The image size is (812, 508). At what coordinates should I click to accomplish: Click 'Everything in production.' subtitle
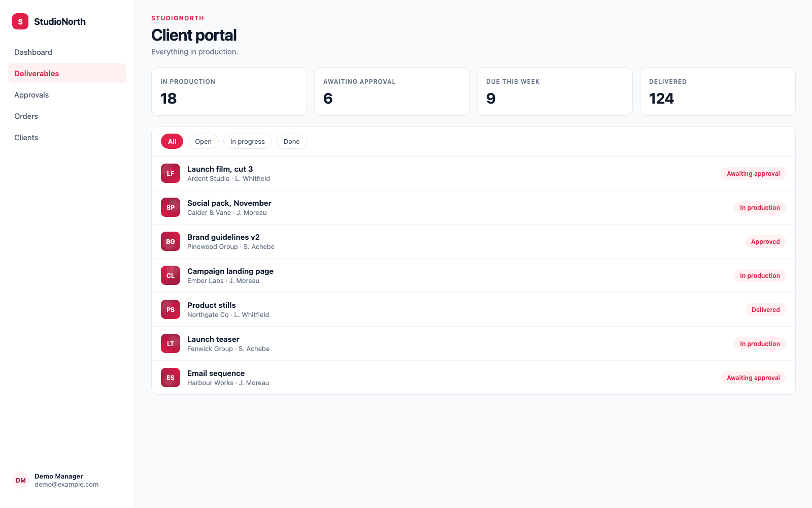pos(194,52)
